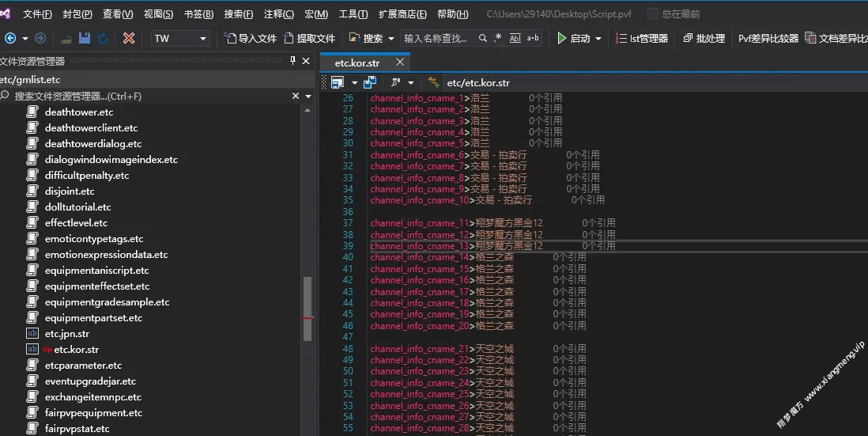Click the tag goto icon in editor toolbar

coord(395,82)
